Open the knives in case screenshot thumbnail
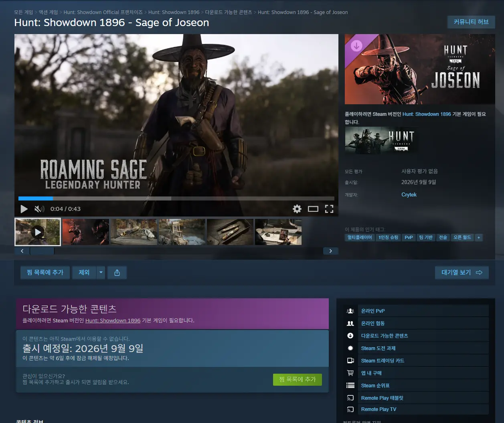Screen dimensions: 504x423 tap(230, 232)
